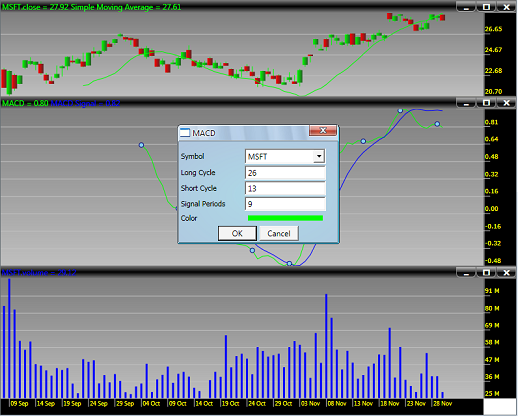Click the '25 M' volume axis label
This screenshot has height=416, width=518.
492,394
